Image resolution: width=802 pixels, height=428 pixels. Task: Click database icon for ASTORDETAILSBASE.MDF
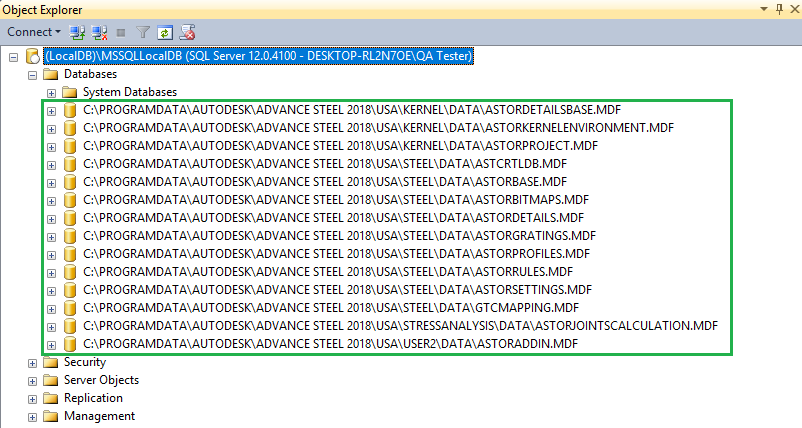70,110
